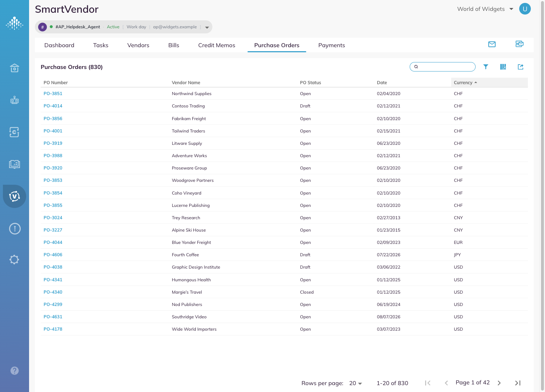The height and width of the screenshot is (392, 545).
Task: Switch to the Bills tab
Action: click(x=174, y=45)
